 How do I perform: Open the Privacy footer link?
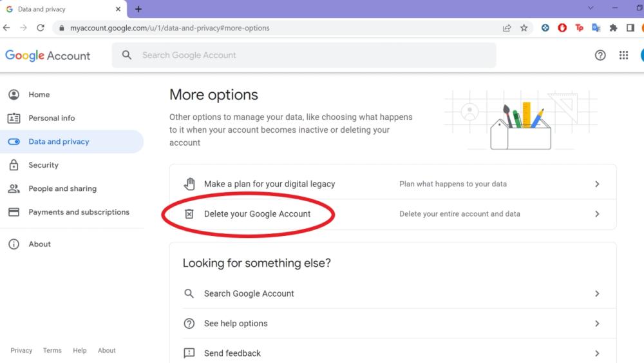coord(21,350)
